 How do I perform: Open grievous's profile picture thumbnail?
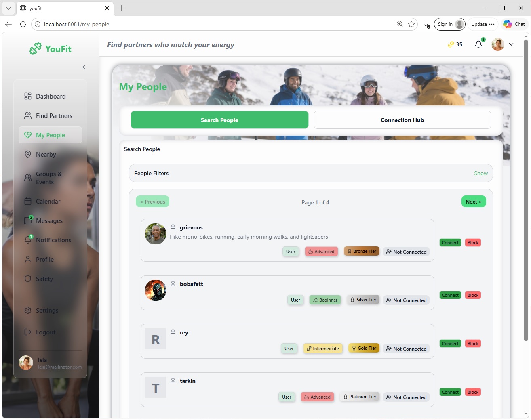[x=156, y=234]
